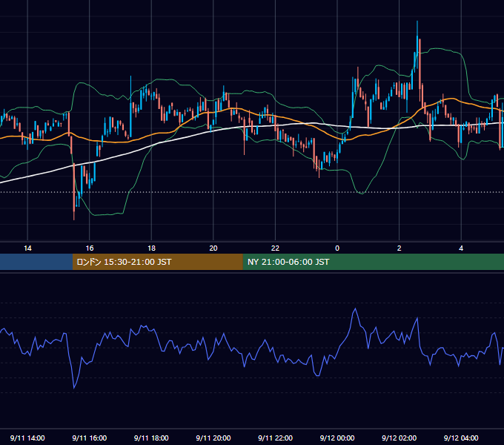Click the tallest candlestick wick peak after 2
The width and height of the screenshot is (504, 445).
coord(417,22)
